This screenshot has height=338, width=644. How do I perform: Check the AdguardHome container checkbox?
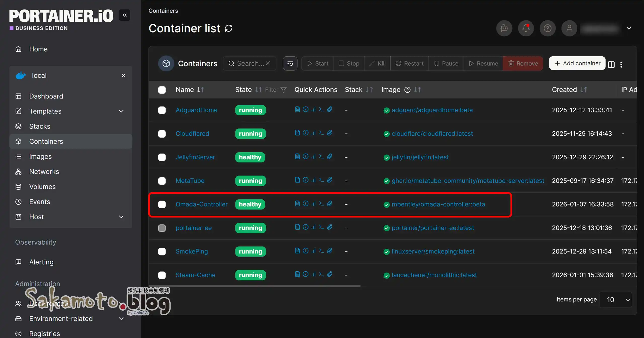tap(162, 110)
